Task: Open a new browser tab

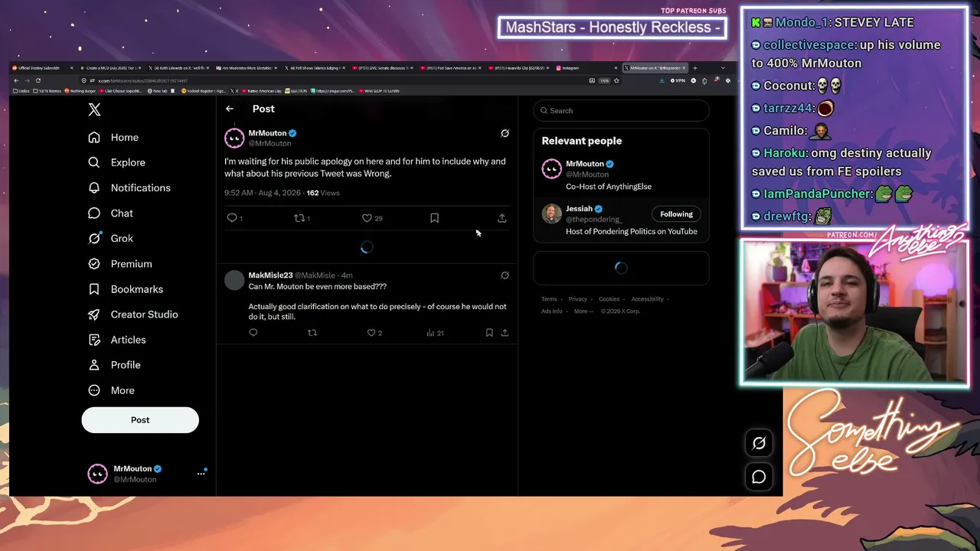Action: (695, 68)
